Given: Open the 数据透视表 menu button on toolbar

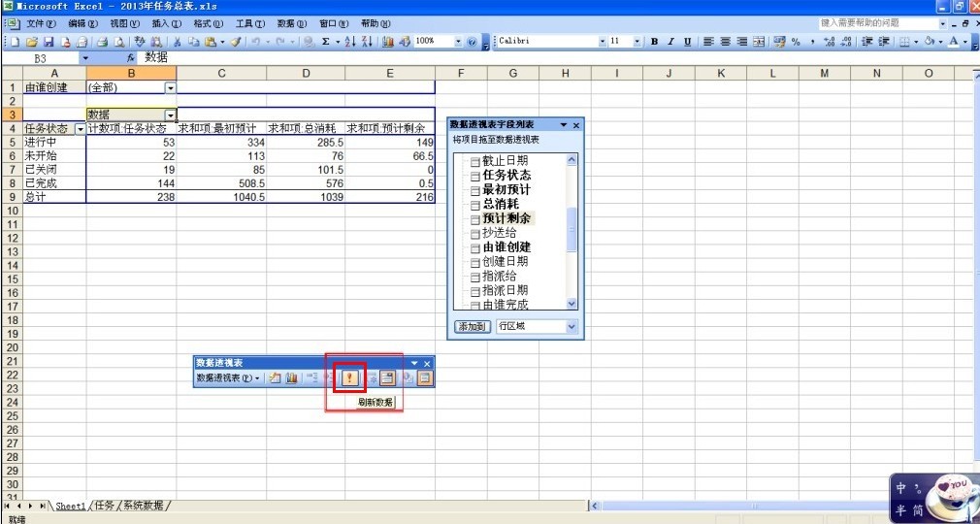Looking at the screenshot, I should 228,378.
